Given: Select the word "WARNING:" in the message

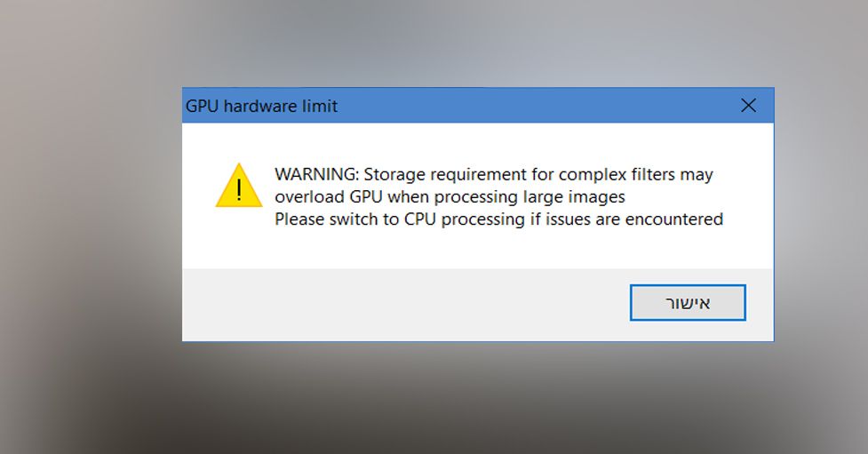Looking at the screenshot, I should point(317,175).
